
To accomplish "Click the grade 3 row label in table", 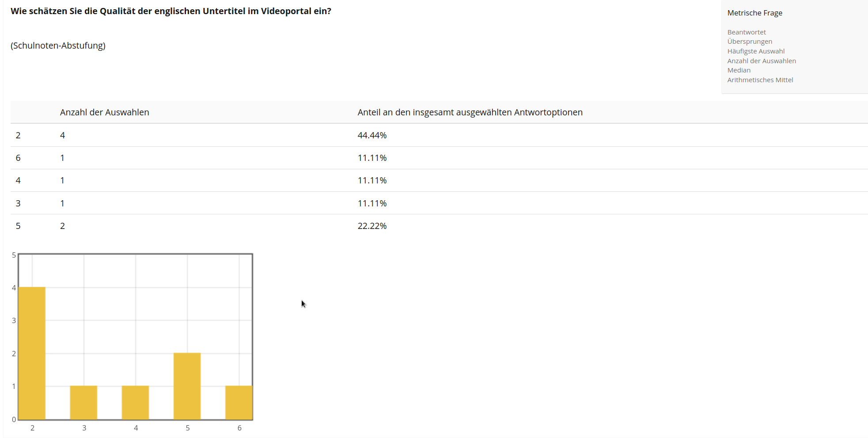I will click(18, 203).
